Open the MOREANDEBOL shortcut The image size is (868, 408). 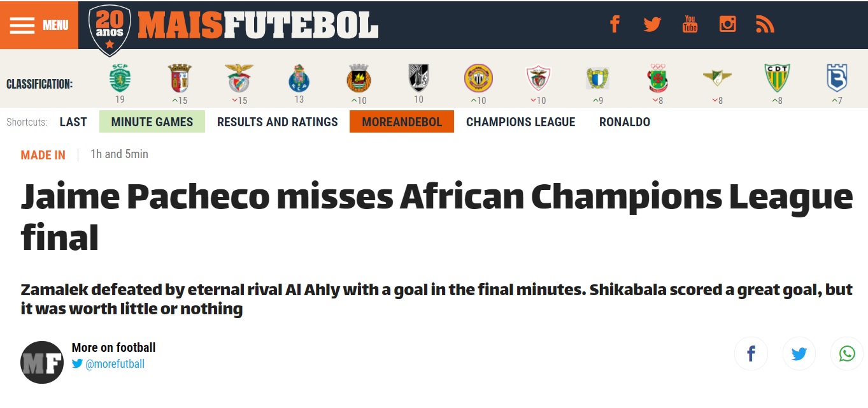402,122
